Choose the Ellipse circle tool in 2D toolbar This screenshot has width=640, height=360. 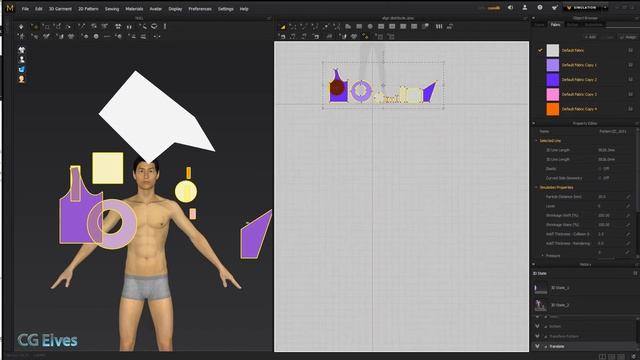tap(370, 27)
